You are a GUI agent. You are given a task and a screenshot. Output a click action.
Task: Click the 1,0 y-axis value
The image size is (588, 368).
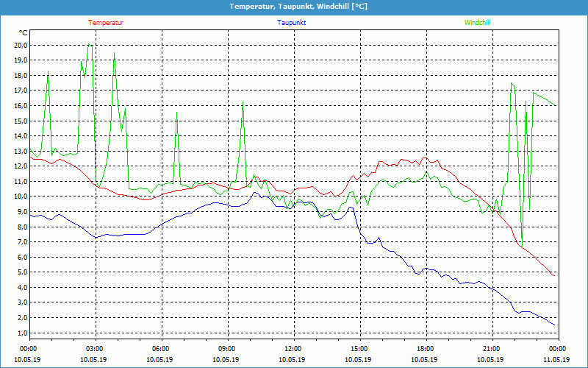coord(23,333)
